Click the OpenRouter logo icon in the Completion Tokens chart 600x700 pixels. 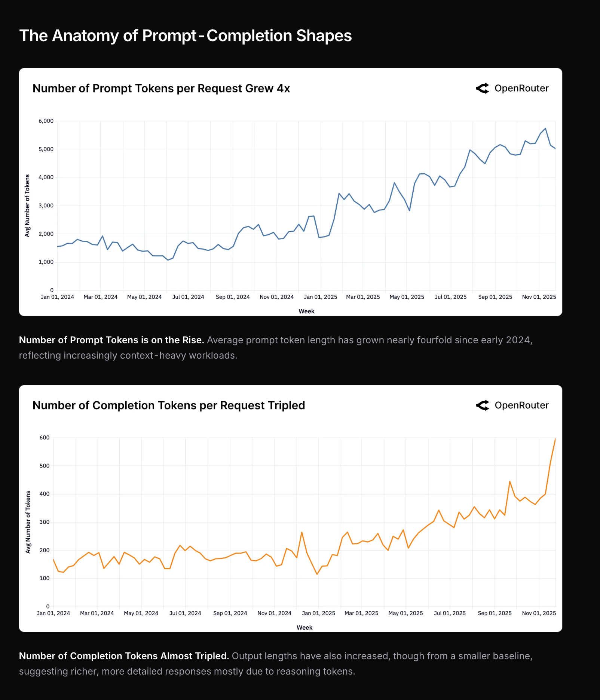[x=483, y=405]
